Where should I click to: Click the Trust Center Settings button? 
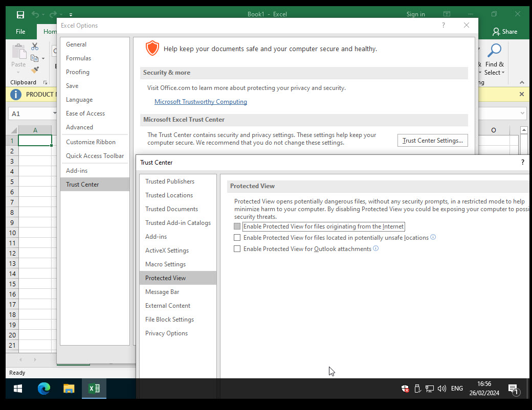[x=432, y=140]
